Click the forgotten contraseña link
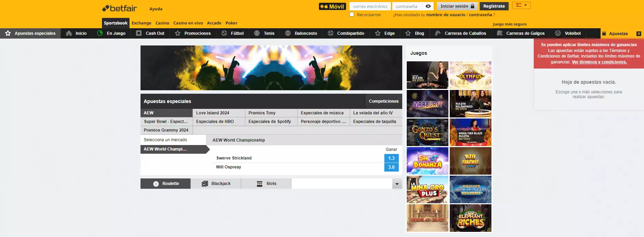Viewport: 644px width, 237px height. (480, 15)
